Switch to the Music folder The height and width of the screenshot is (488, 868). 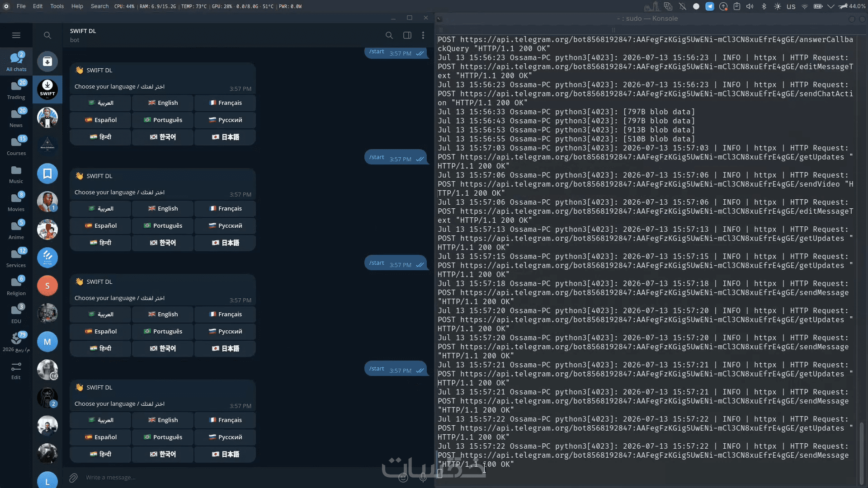point(16,173)
